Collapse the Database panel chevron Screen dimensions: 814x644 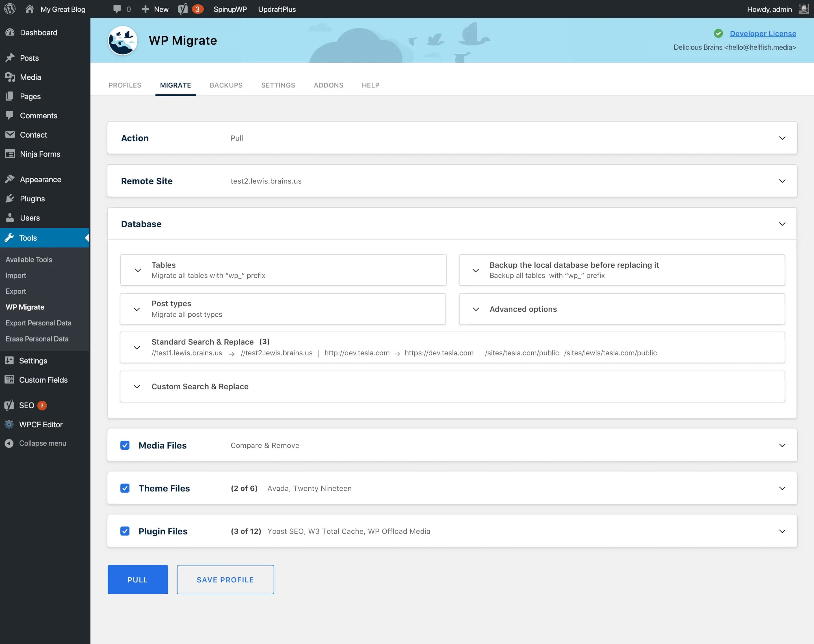coord(782,224)
